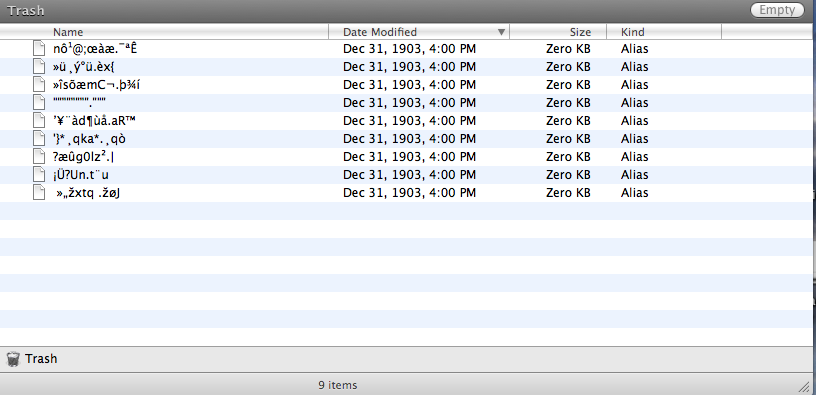Select icon of the quotes-named file
Viewport: 816px width, 395px height.
click(39, 102)
